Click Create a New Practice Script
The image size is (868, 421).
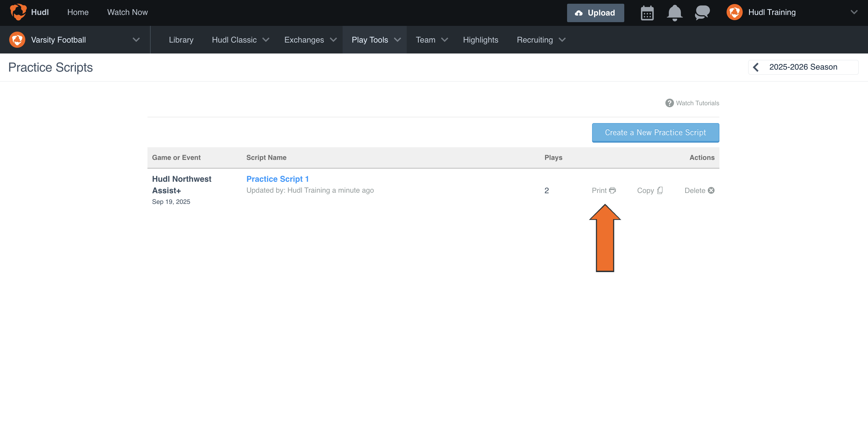point(655,133)
